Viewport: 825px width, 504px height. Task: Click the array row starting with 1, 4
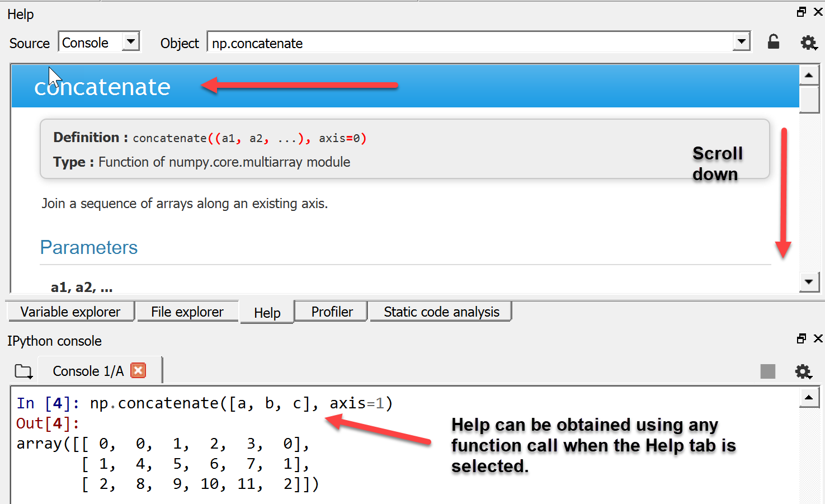[x=195, y=464]
